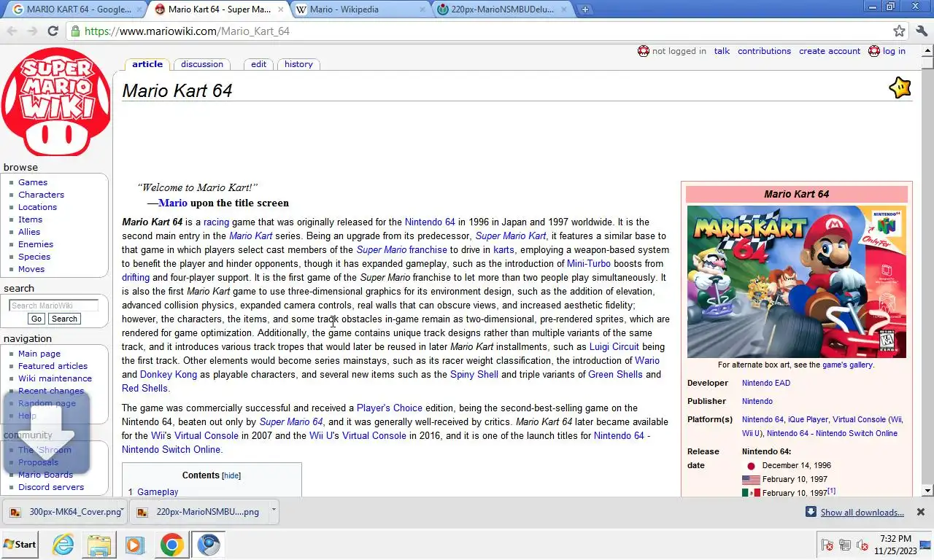Open Featured articles in navigation sidebar

[53, 366]
